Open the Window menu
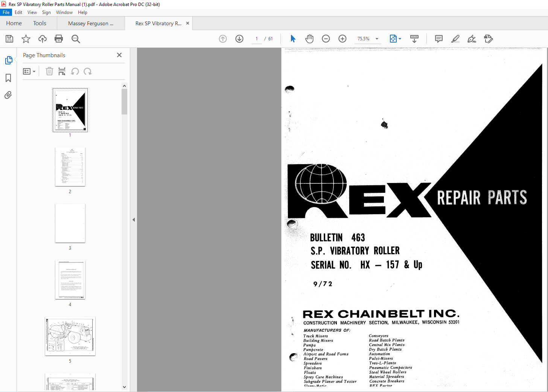The image size is (548, 392). tap(64, 12)
